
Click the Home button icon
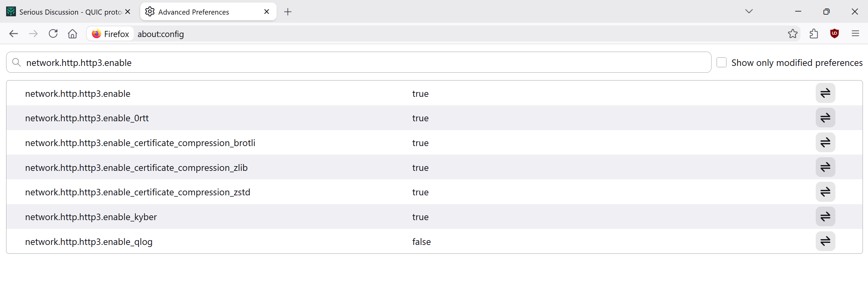(x=72, y=34)
